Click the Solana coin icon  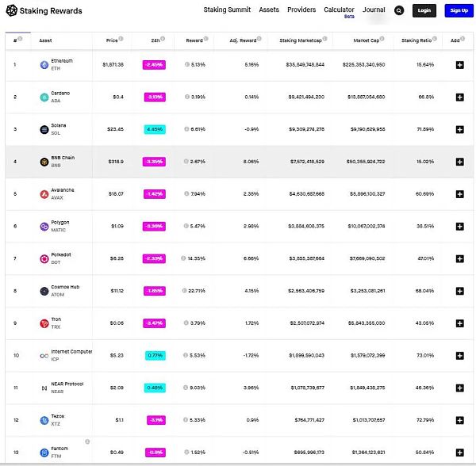click(44, 129)
